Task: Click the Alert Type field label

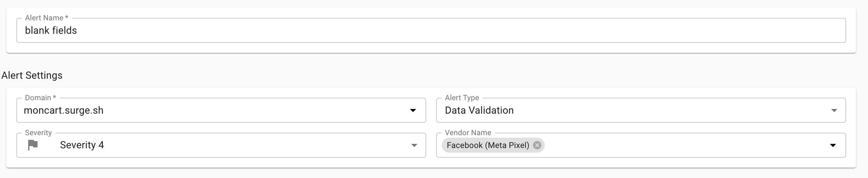Action: 462,98
